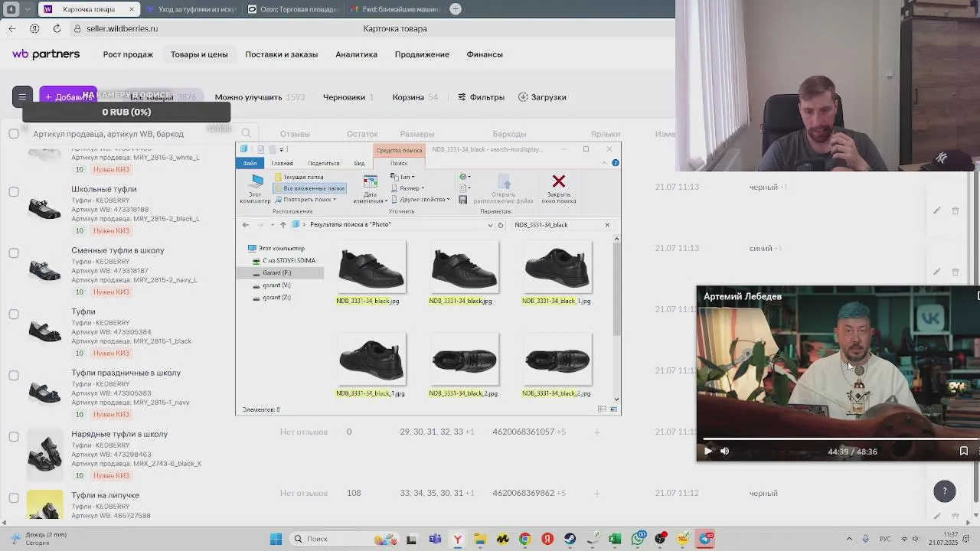Select Текущая папка search scope
The image size is (980, 551).
[299, 177]
